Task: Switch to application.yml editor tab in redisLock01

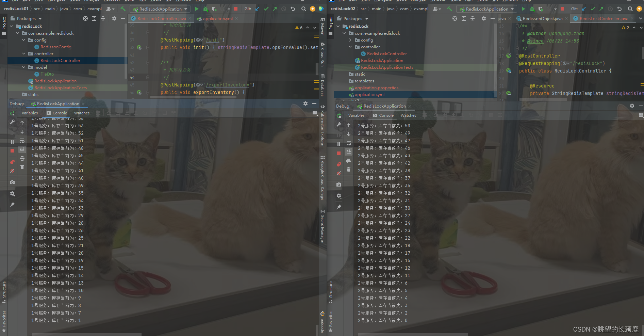Action: pyautogui.click(x=218, y=18)
